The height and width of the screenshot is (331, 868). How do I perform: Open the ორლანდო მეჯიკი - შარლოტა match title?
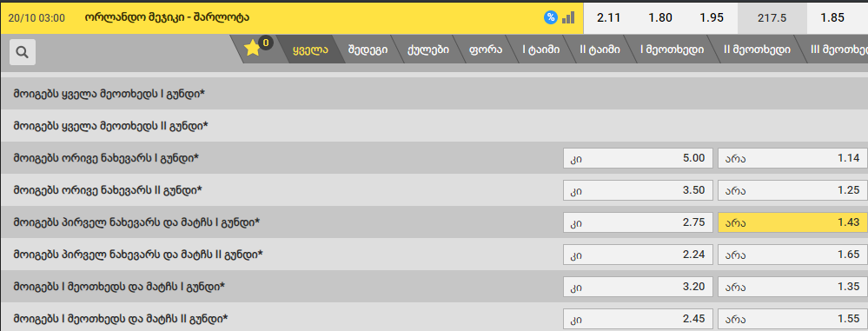tap(167, 17)
